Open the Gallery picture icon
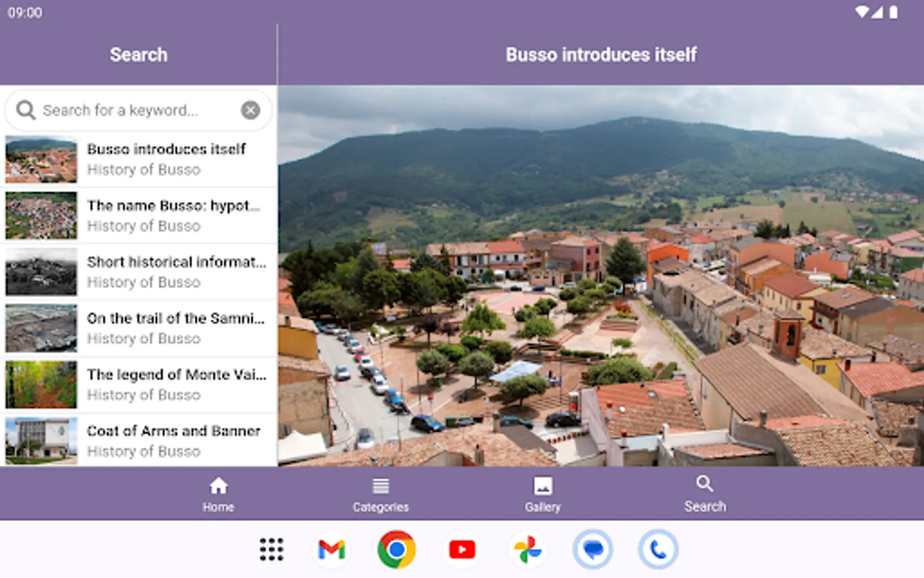 (543, 486)
